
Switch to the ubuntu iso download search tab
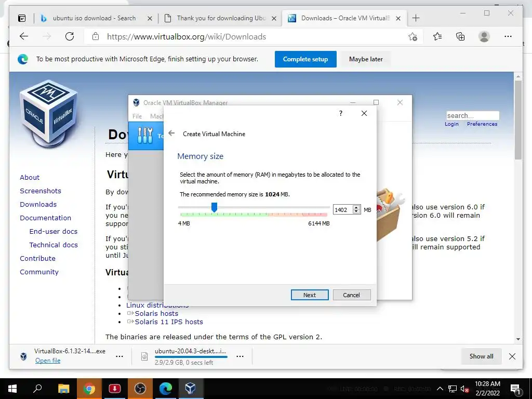95,18
